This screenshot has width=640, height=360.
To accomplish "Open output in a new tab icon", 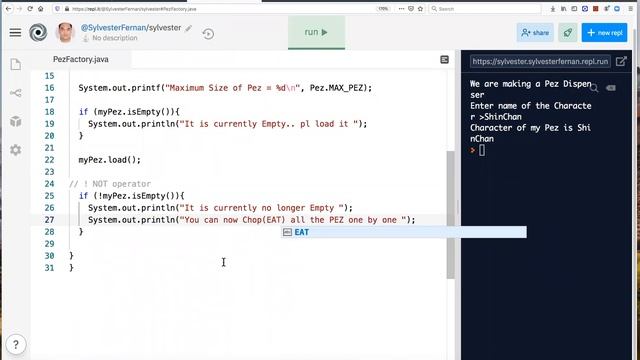I will (x=621, y=61).
